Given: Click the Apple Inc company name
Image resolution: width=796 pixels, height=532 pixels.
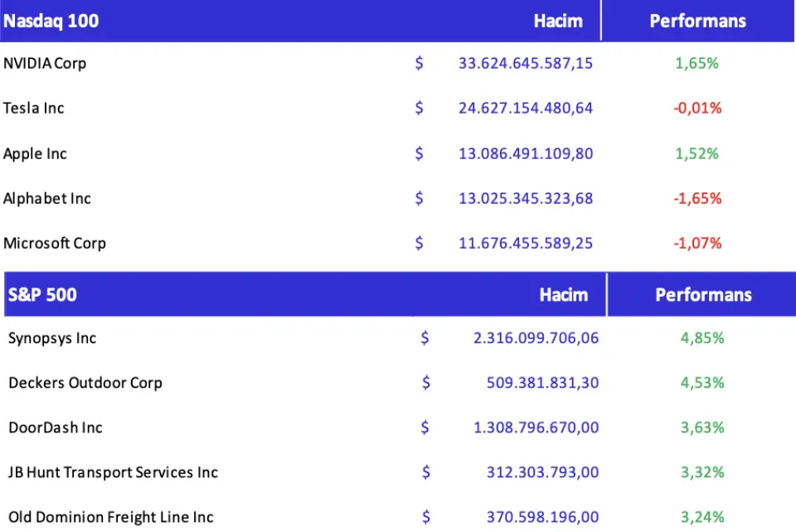Looking at the screenshot, I should click(36, 153).
